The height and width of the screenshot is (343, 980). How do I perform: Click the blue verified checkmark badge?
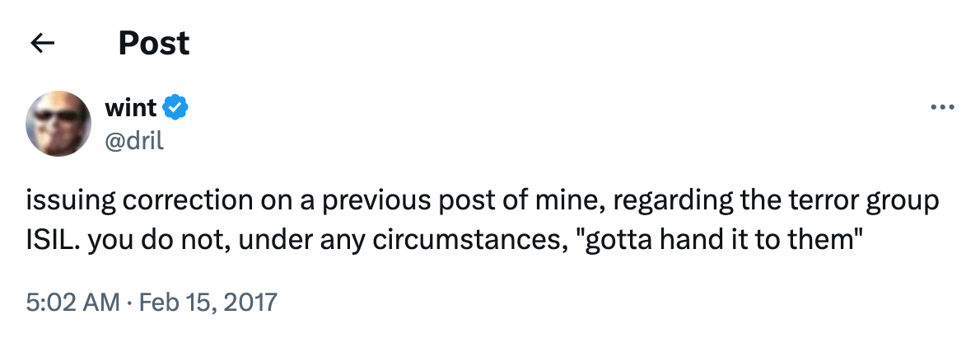pos(176,106)
